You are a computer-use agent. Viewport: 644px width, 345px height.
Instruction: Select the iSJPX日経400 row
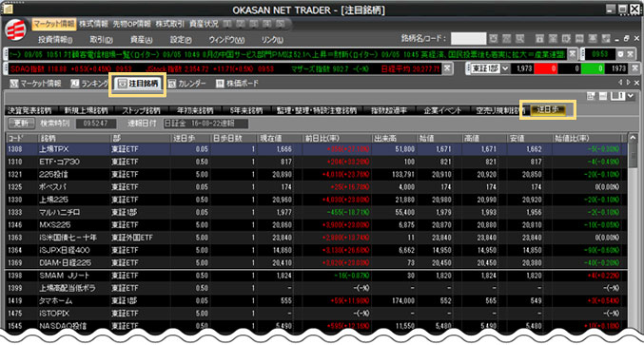click(317, 250)
